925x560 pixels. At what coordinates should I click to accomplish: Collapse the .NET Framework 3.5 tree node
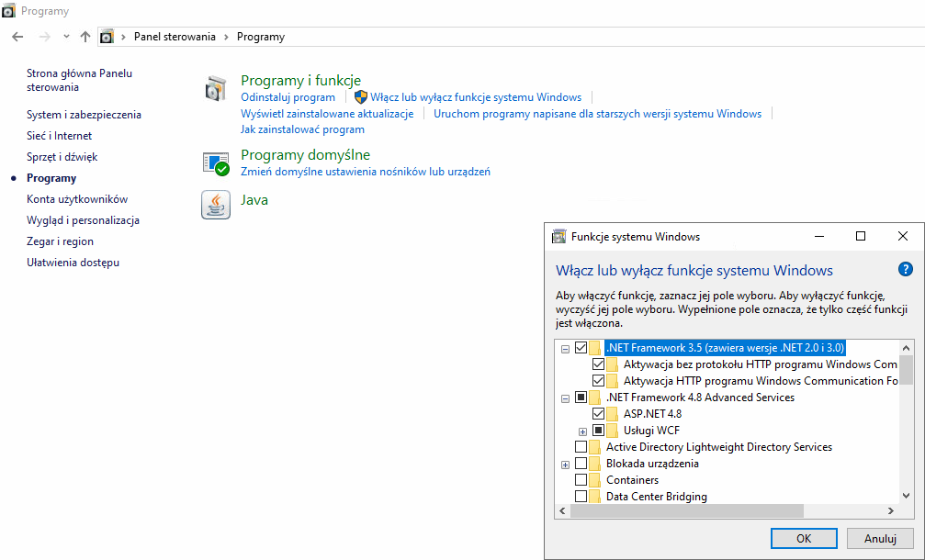[565, 348]
